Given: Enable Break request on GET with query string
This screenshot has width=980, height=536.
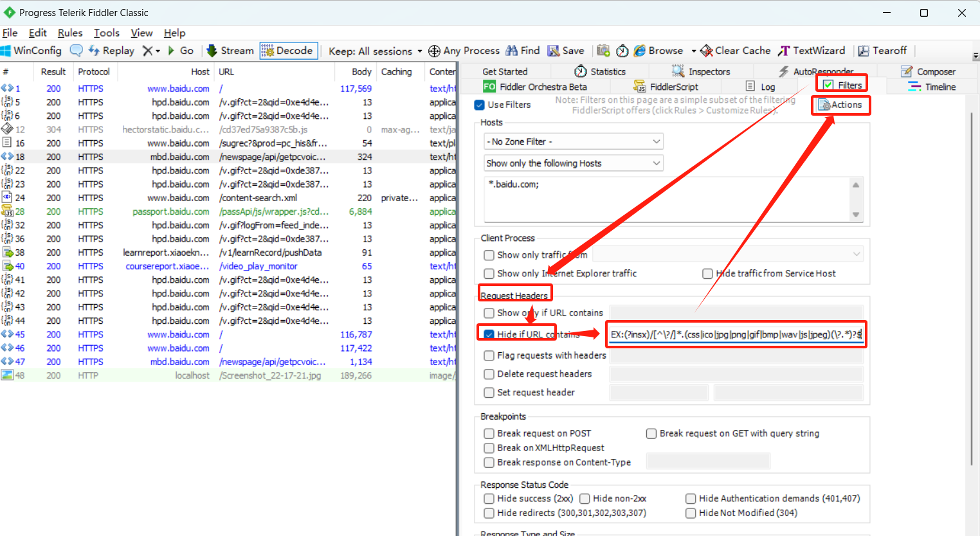Looking at the screenshot, I should (651, 434).
